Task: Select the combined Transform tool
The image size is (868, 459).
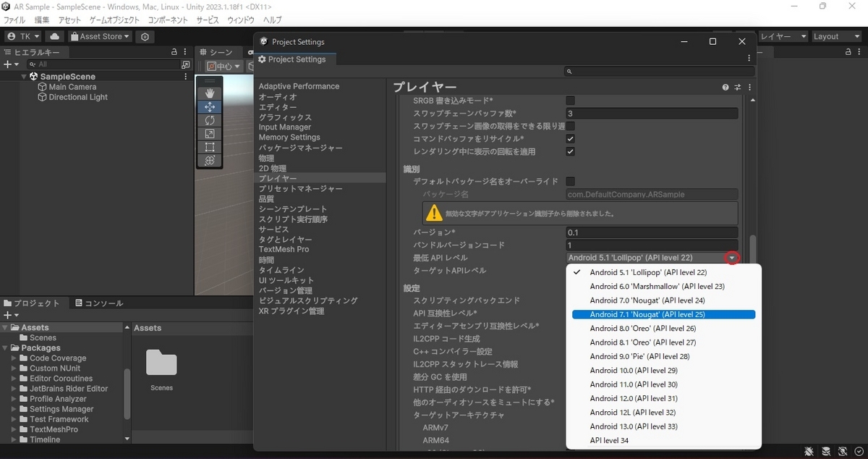Action: pyautogui.click(x=210, y=161)
